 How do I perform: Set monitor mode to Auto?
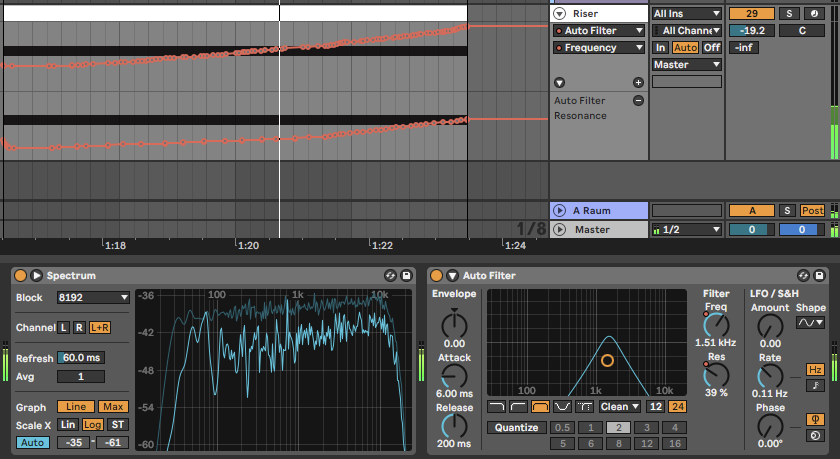(685, 48)
